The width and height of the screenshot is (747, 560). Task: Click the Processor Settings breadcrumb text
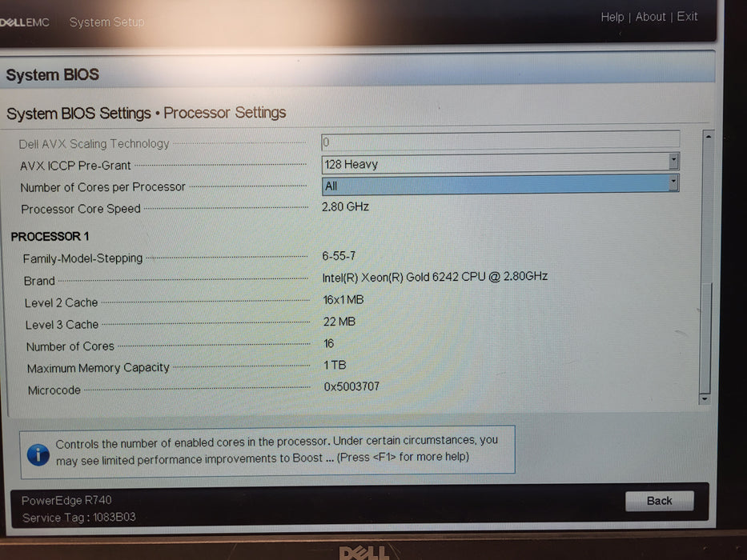[x=224, y=112]
